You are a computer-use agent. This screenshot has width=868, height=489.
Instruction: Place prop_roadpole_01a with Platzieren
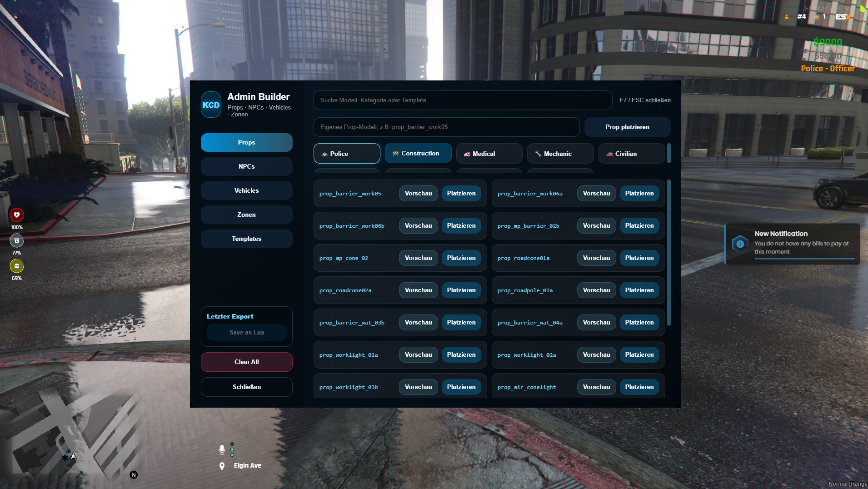click(639, 290)
